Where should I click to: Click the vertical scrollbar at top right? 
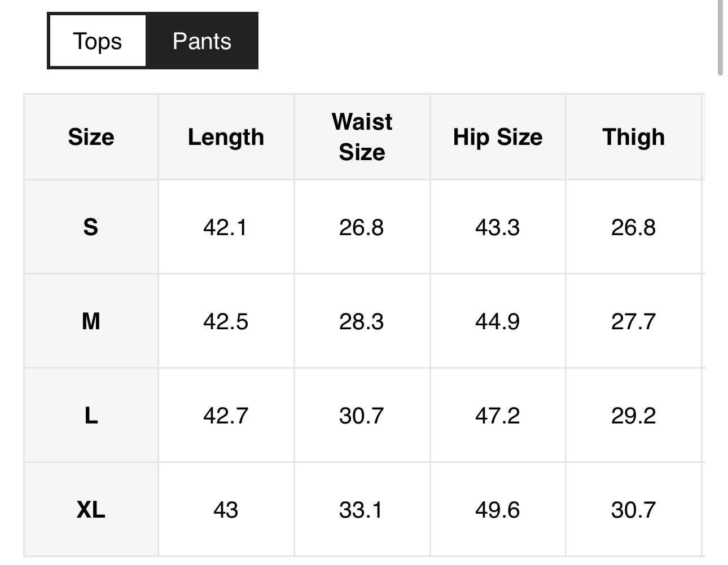[x=720, y=37]
